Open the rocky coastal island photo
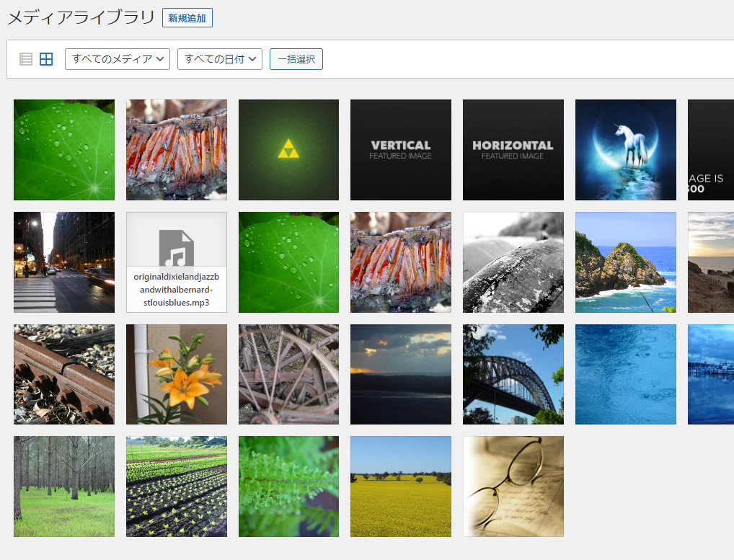Viewport: 734px width, 560px height. point(625,262)
